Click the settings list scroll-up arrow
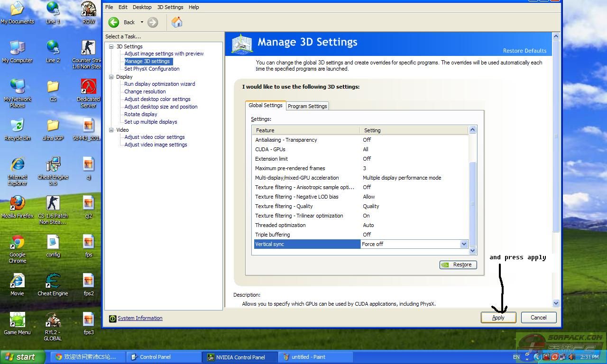Image resolution: width=607 pixels, height=364 pixels. 472,130
